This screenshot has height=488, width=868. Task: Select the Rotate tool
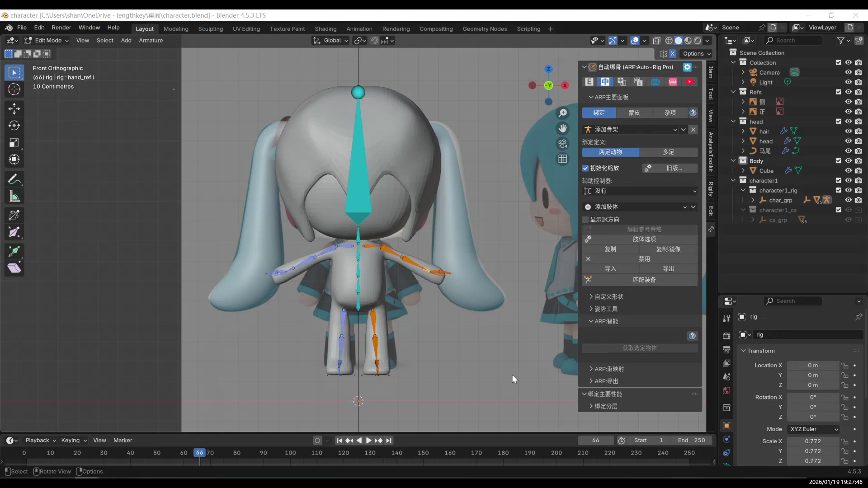(14, 126)
